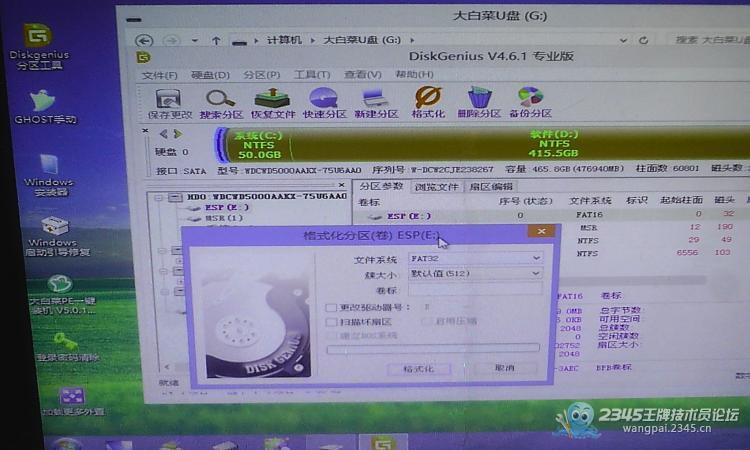
Task: Open the 帮助(H) menu
Action: [x=414, y=74]
